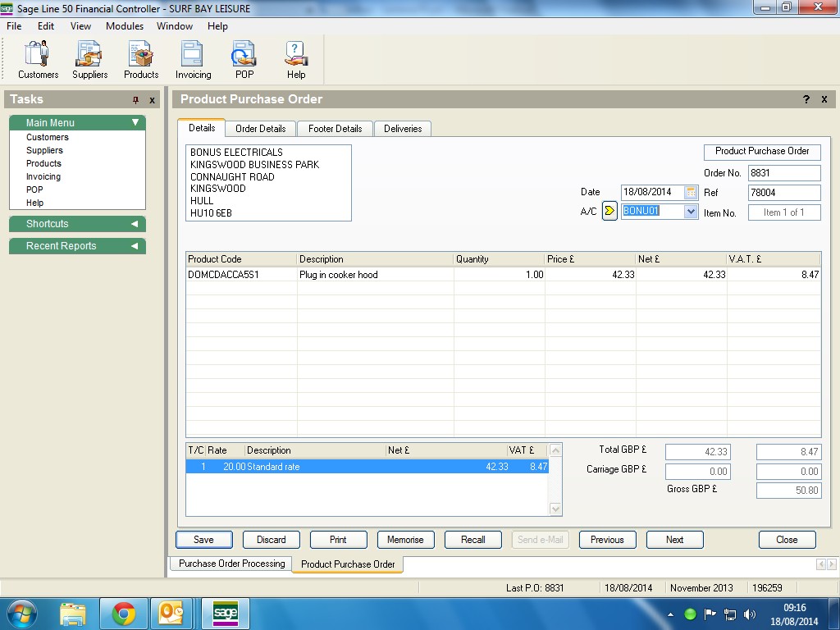Open the POP toolbar icon
840x630 pixels.
tap(244, 60)
